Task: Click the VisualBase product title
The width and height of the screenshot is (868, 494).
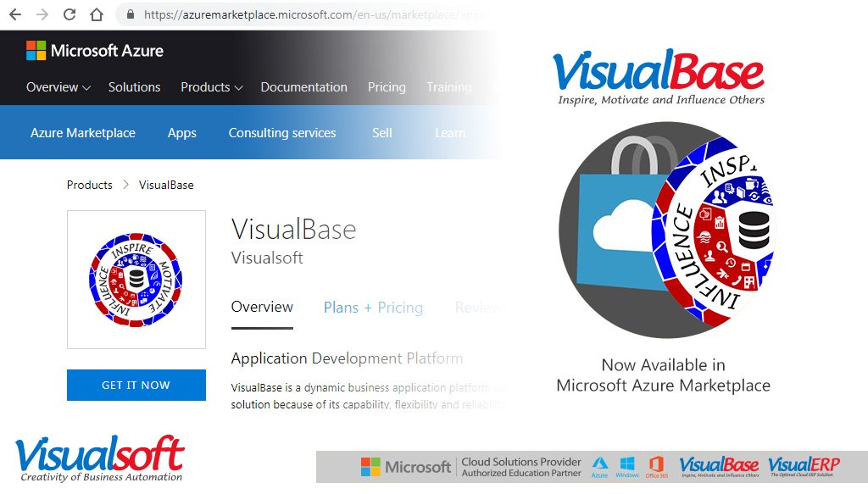Action: click(x=293, y=229)
